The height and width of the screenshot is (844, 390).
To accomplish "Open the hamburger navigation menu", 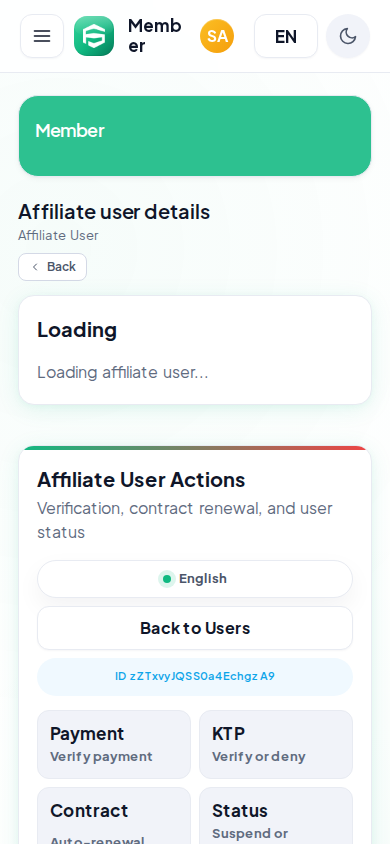I will tap(42, 36).
